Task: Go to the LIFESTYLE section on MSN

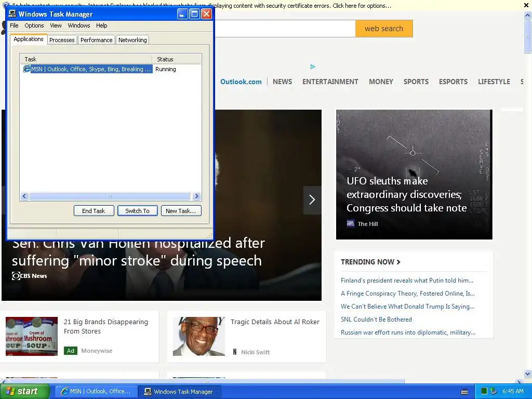Action: tap(494, 82)
